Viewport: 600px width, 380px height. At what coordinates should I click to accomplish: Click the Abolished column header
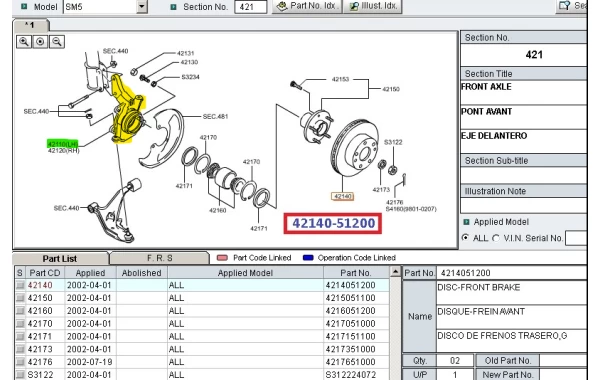pos(142,273)
